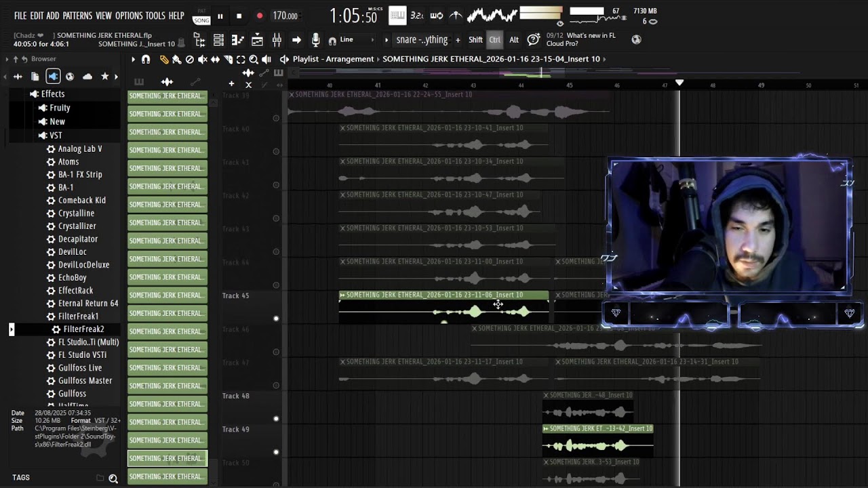Click the microphone recording icon

(x=315, y=40)
